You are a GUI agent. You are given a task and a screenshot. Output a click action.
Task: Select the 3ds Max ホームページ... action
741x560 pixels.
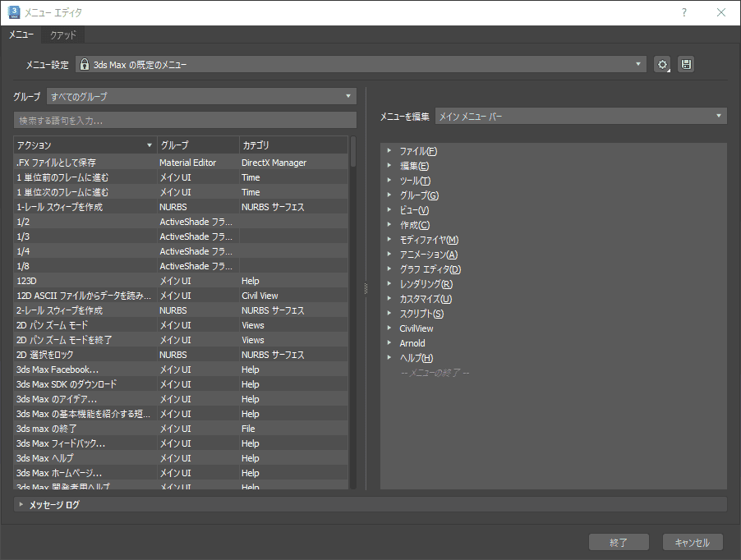click(x=181, y=473)
